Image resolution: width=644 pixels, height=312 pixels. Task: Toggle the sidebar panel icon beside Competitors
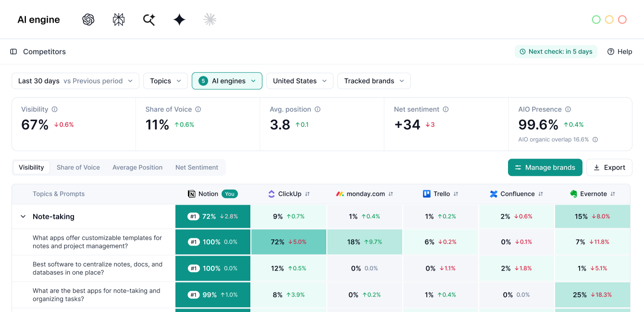pyautogui.click(x=13, y=51)
